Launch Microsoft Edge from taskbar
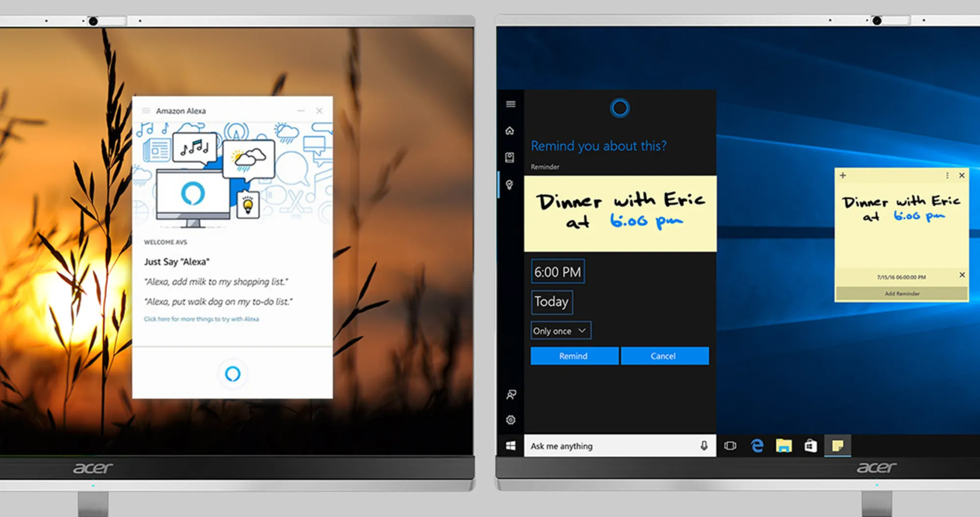Viewport: 980px width, 517px height. point(757,446)
